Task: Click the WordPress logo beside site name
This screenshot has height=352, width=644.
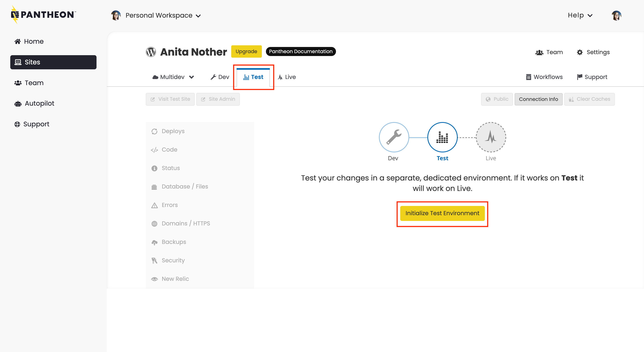Action: coord(151,52)
